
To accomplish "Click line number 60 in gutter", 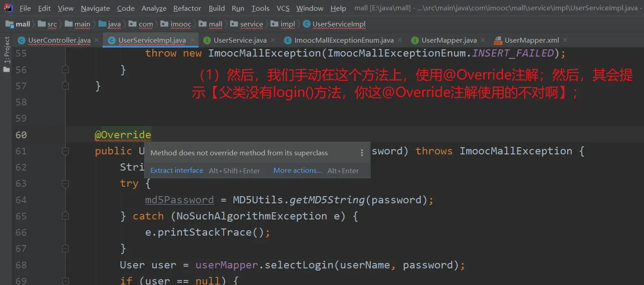I will pos(21,135).
